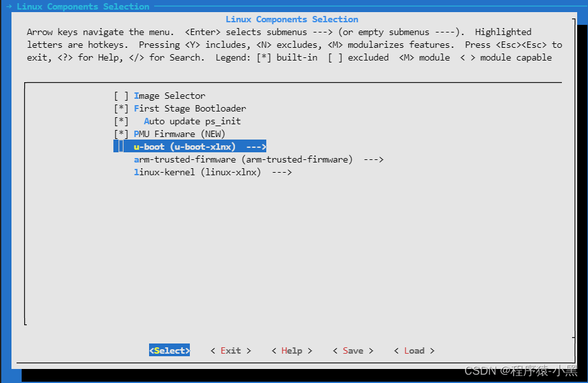Uncheck Auto update ps_init option
Screen dimensions: 588x383
(x=121, y=122)
